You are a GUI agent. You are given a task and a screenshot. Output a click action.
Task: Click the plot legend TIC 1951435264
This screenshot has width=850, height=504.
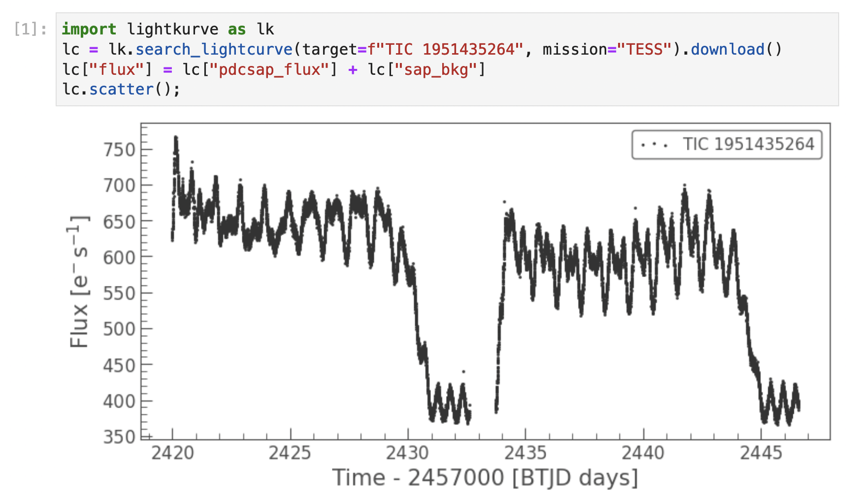727,145
